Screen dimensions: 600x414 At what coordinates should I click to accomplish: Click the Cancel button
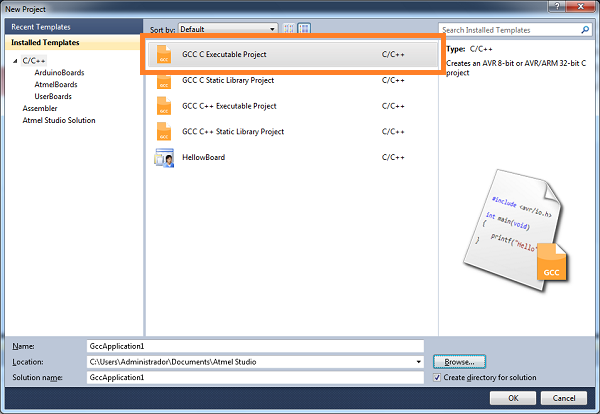(x=564, y=398)
